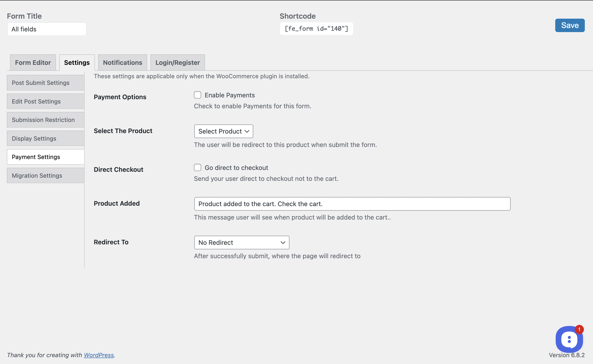593x364 pixels.
Task: Toggle Go direct to checkout checkbox
Action: tap(198, 168)
